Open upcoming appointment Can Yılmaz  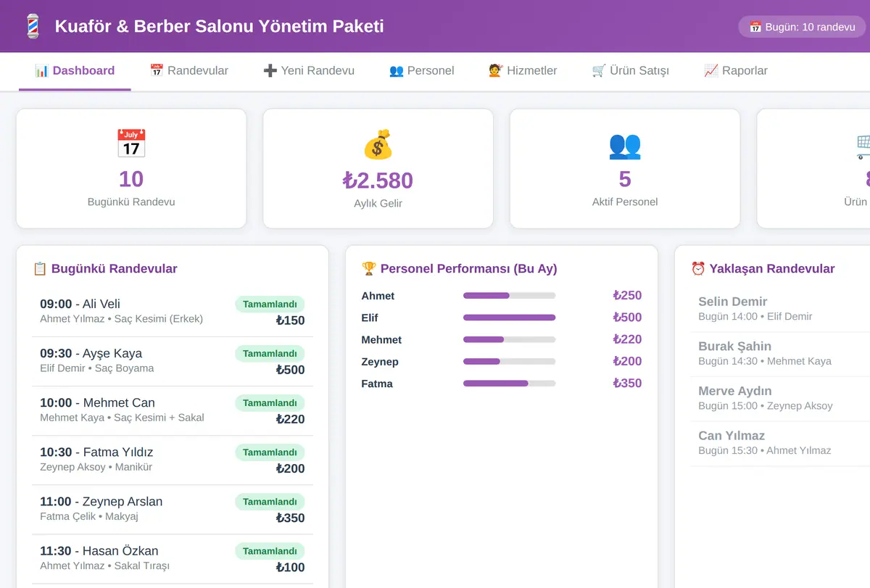780,443
